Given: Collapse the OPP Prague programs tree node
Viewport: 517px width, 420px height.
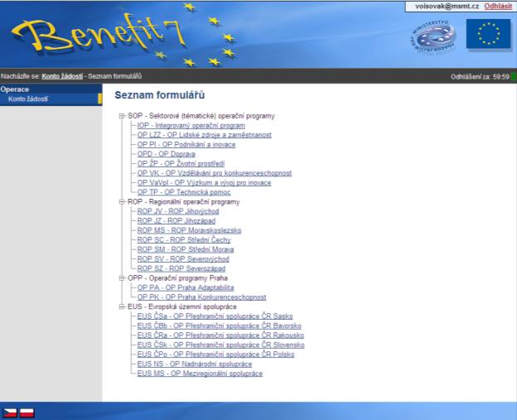Looking at the screenshot, I should (122, 278).
